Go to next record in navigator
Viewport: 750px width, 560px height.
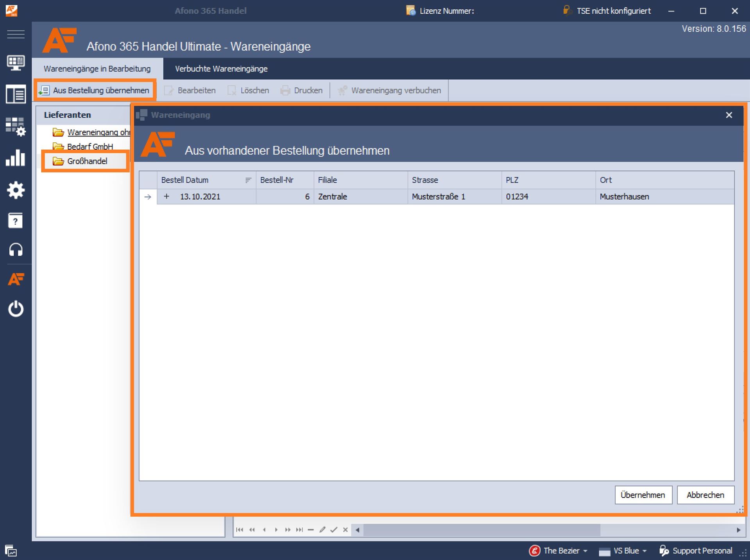pos(276,530)
